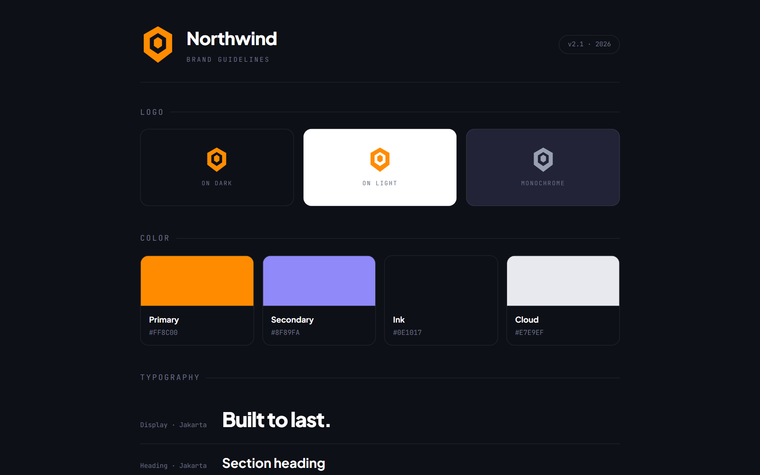This screenshot has height=475, width=760.
Task: Click the Northwind brand title
Action: pyautogui.click(x=232, y=39)
